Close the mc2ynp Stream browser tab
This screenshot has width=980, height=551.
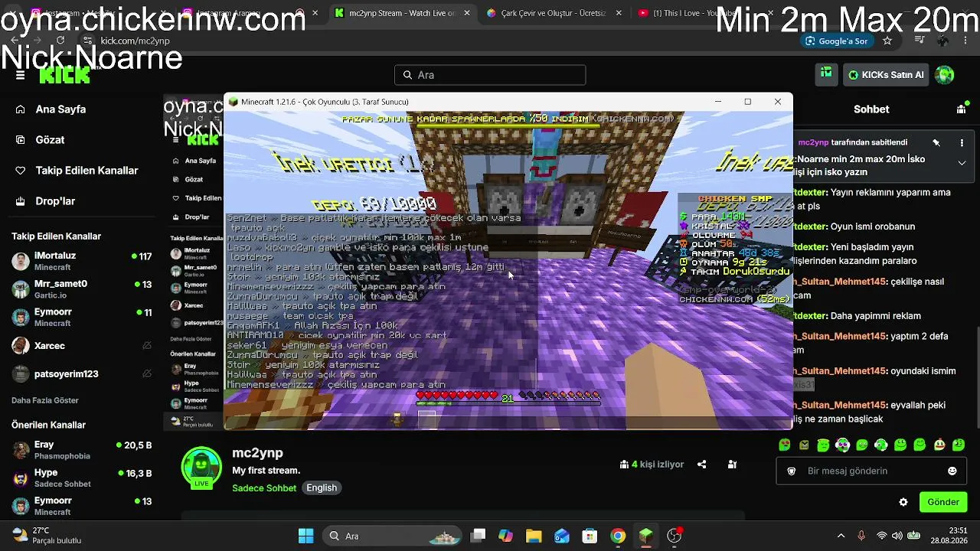tap(466, 13)
